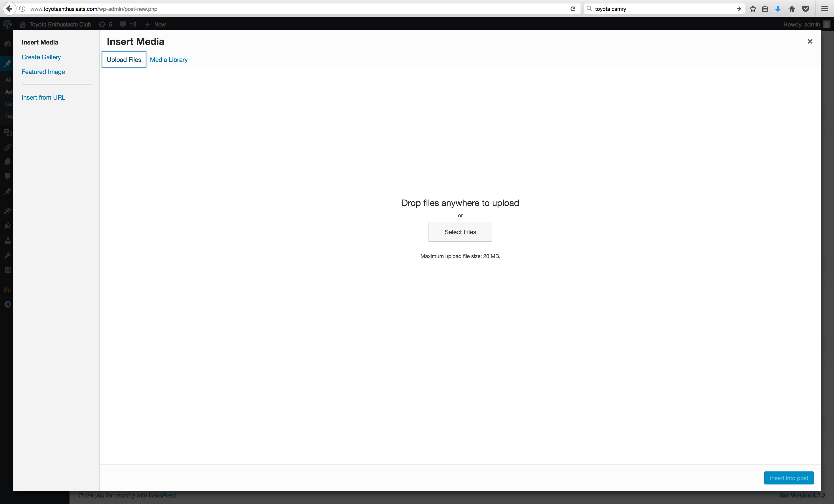Click the page reload icon
The height and width of the screenshot is (504, 834).
point(573,9)
